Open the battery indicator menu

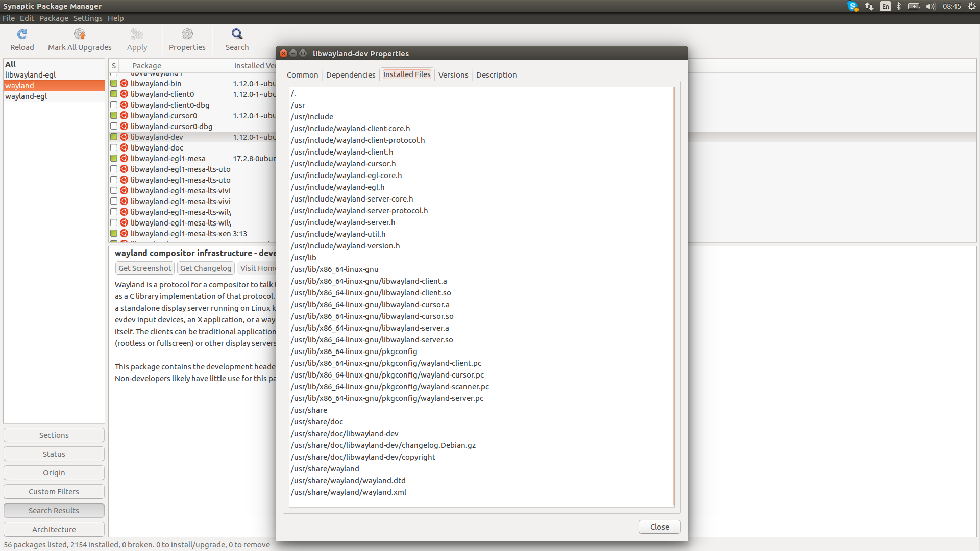click(x=914, y=6)
